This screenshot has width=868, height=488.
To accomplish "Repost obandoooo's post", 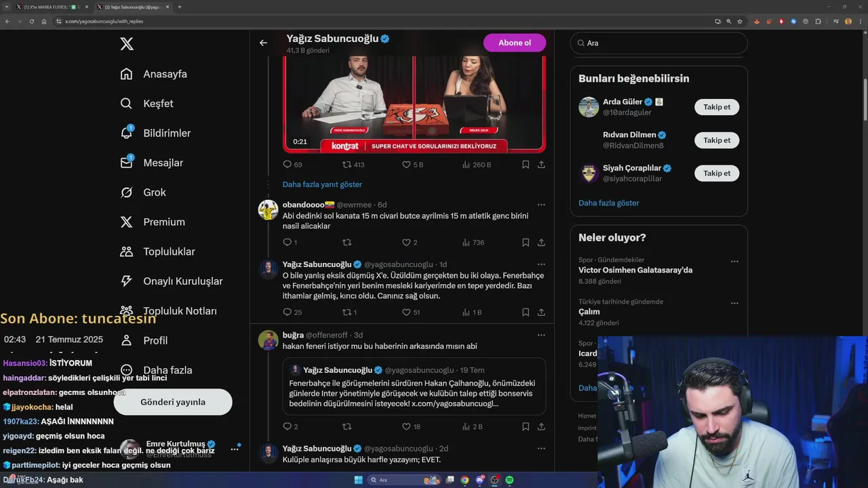I will (347, 243).
